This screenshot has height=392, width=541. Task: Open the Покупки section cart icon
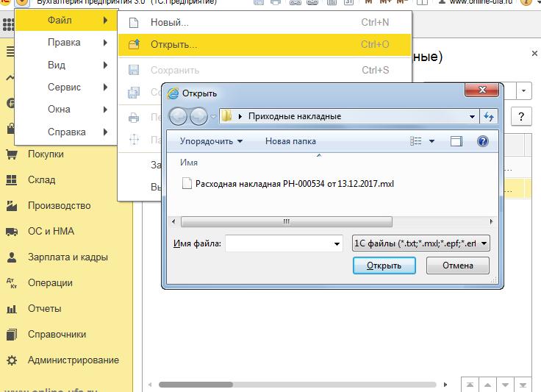tap(11, 154)
